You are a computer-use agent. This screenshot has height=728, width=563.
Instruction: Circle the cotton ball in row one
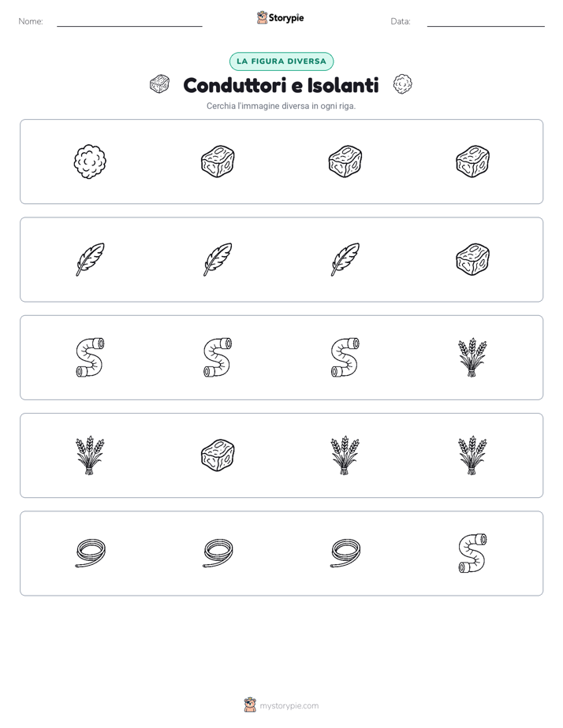[90, 162]
